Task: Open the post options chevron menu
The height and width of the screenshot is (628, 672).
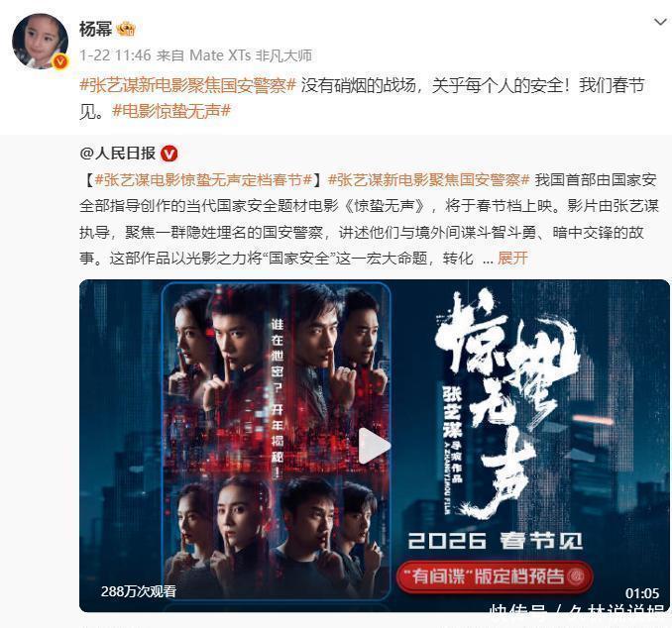Action: point(660,22)
